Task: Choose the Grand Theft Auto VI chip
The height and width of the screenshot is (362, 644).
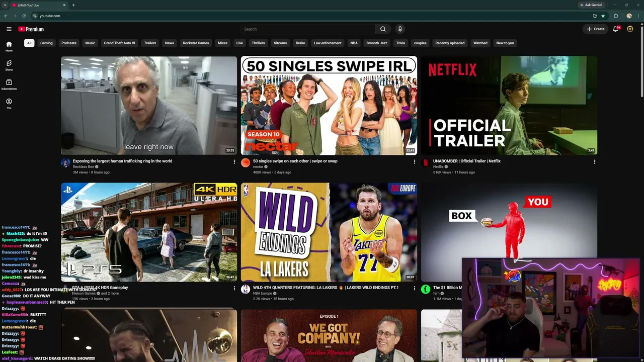Action: point(119,43)
